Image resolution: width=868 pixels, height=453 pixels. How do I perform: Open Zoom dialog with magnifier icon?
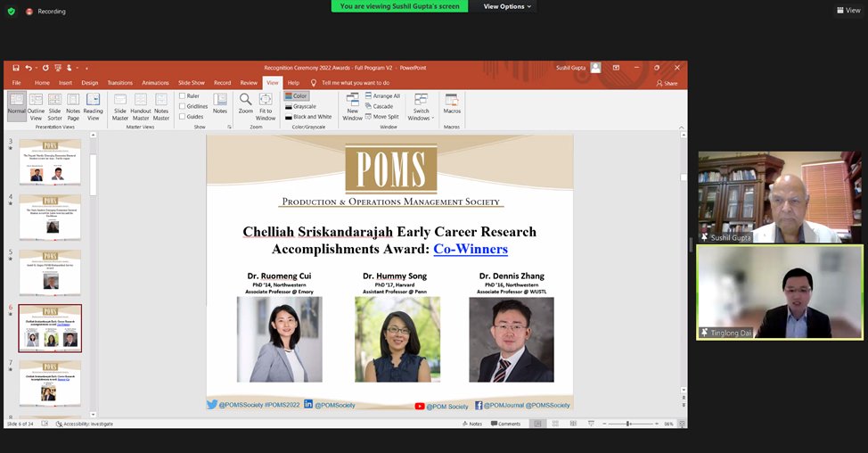pos(246,103)
